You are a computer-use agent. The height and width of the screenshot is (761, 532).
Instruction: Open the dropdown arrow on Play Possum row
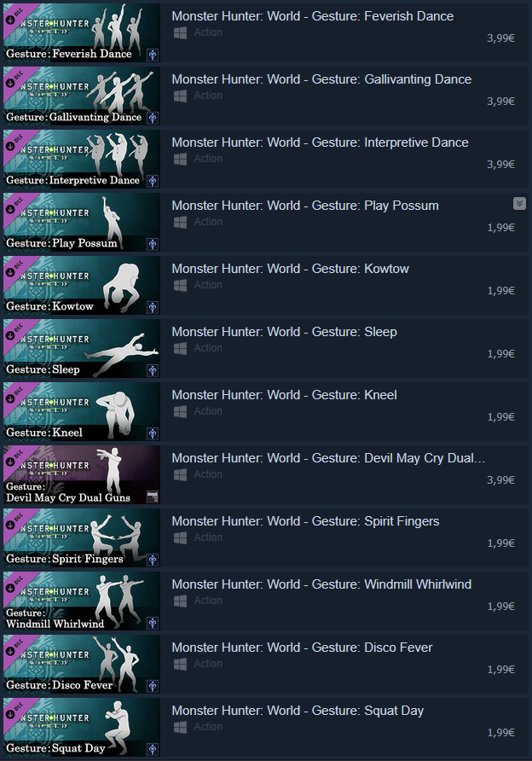519,203
